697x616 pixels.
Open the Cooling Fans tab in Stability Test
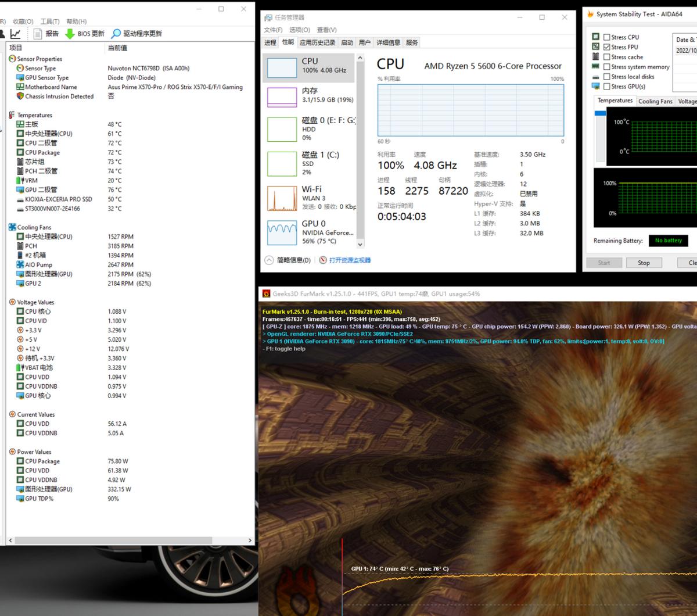(x=655, y=101)
